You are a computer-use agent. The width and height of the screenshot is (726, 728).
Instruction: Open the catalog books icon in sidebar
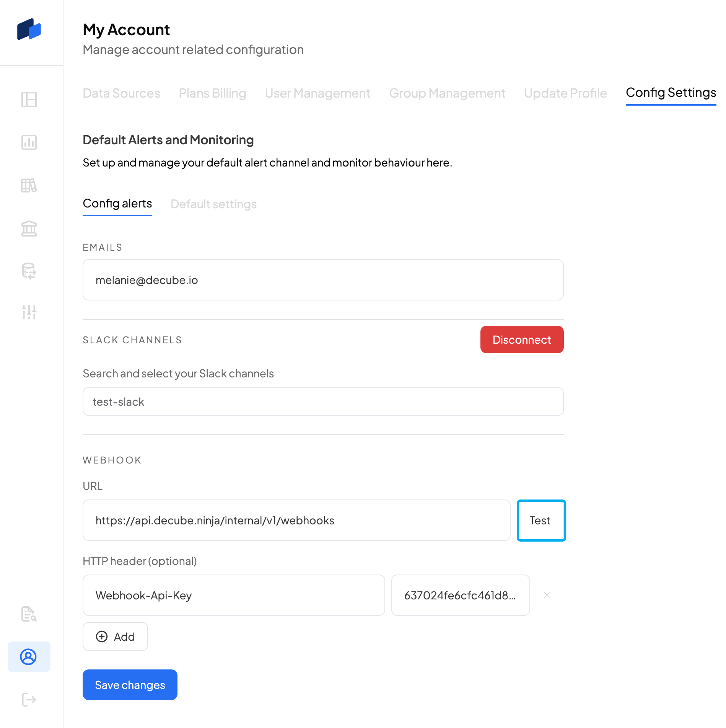pyautogui.click(x=29, y=186)
